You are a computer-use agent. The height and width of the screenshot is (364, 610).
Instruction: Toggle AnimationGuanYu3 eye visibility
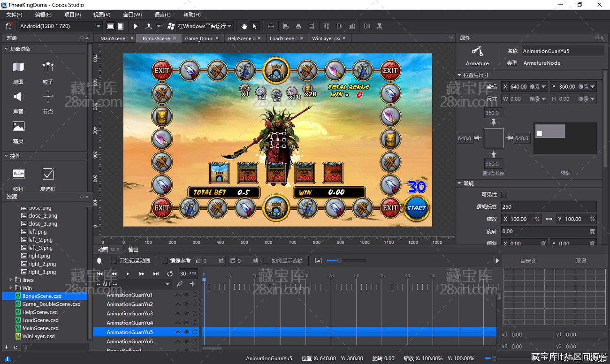[186, 313]
